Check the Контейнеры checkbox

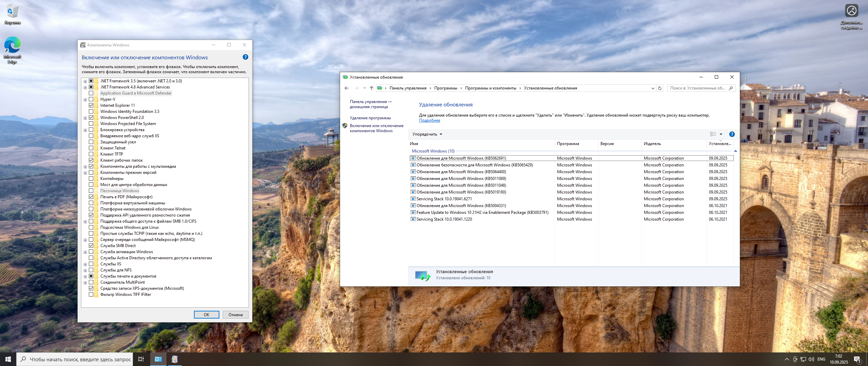(91, 179)
